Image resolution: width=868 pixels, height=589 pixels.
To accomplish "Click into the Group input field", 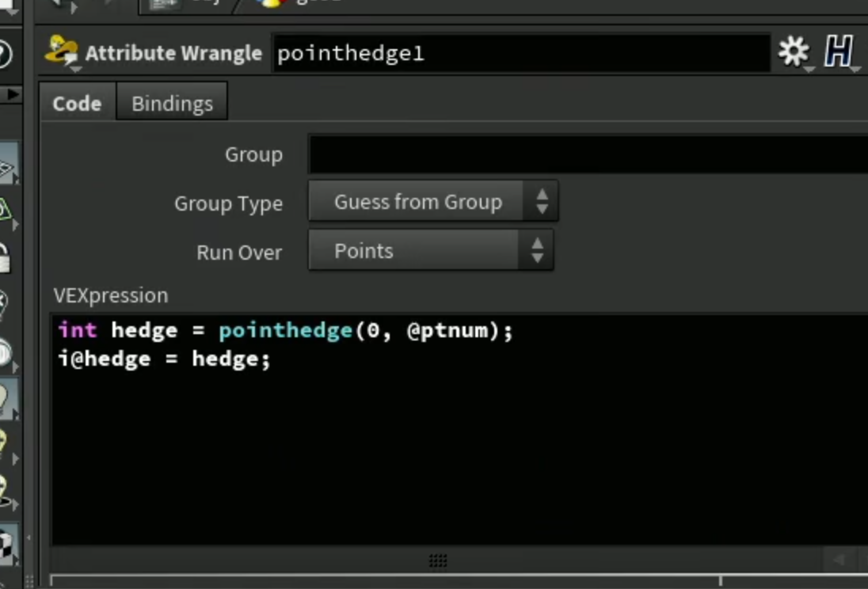I will 588,154.
